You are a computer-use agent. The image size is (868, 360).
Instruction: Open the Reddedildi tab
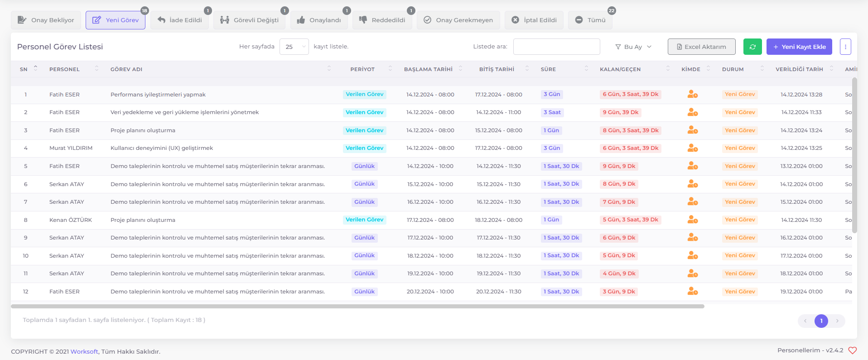382,20
